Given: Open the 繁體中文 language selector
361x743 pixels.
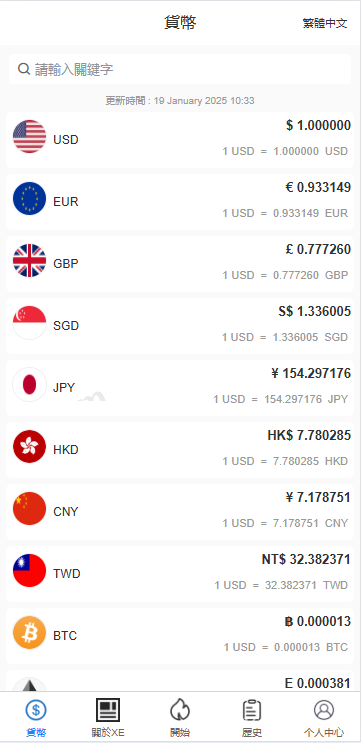Looking at the screenshot, I should pos(325,23).
